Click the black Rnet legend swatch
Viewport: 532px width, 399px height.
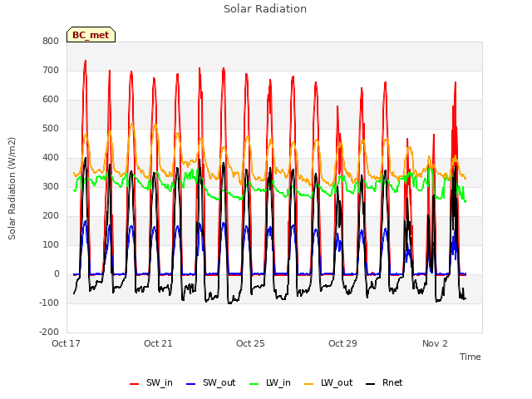click(371, 384)
